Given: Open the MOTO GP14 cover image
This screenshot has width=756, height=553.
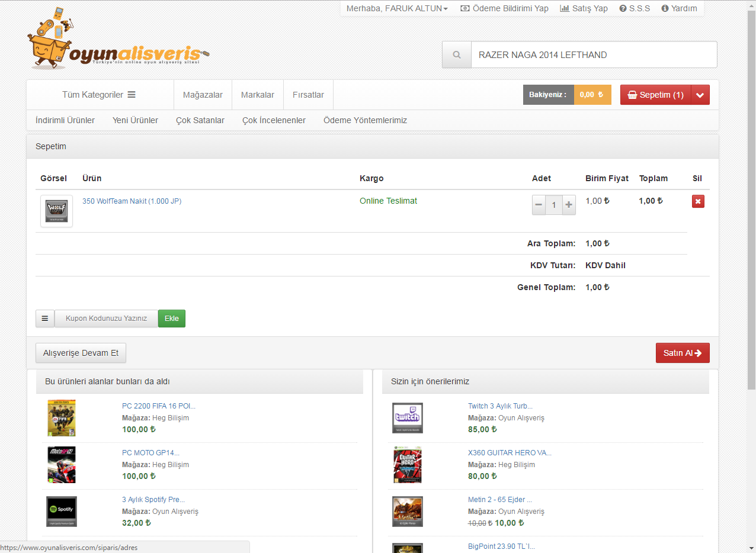Looking at the screenshot, I should [62, 465].
